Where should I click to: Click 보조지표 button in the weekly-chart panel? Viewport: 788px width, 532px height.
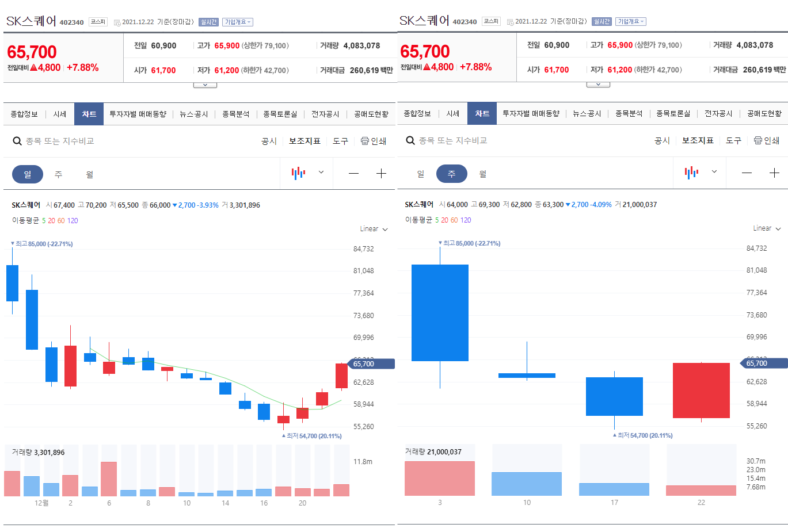tap(698, 140)
